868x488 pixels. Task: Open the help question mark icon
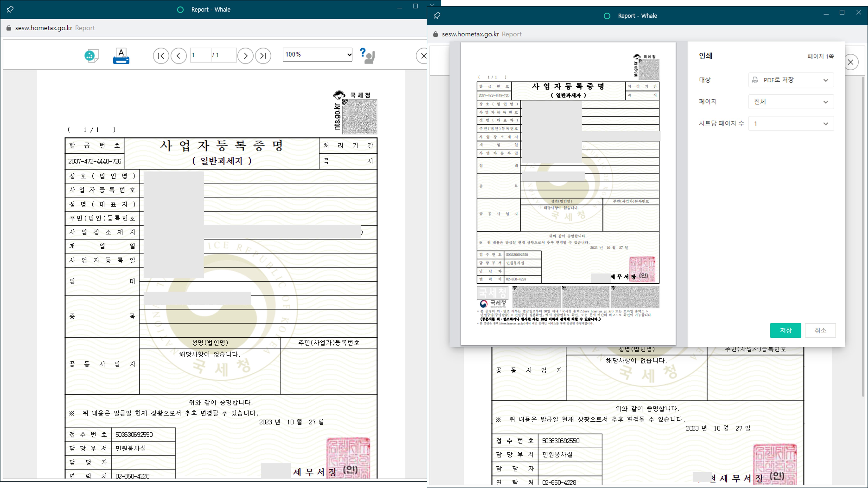(367, 55)
